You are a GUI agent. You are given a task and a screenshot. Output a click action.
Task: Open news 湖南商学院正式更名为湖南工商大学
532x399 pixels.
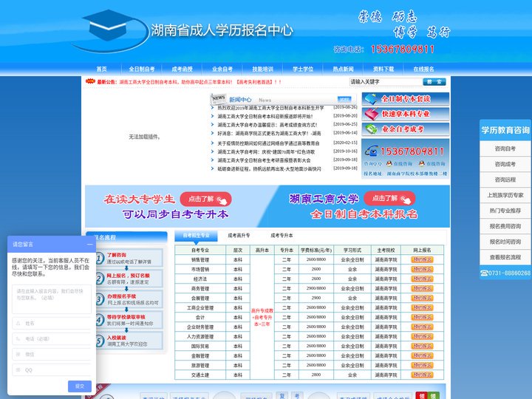pyautogui.click(x=269, y=133)
